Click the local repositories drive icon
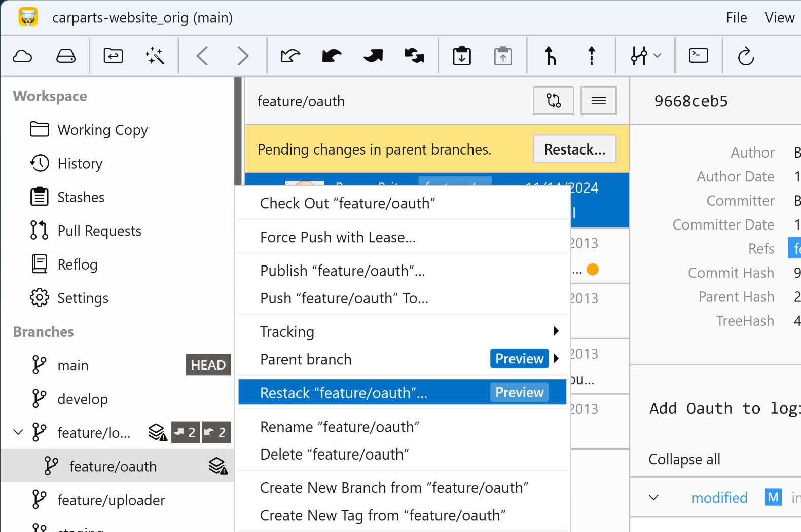The height and width of the screenshot is (532, 801). pos(66,56)
